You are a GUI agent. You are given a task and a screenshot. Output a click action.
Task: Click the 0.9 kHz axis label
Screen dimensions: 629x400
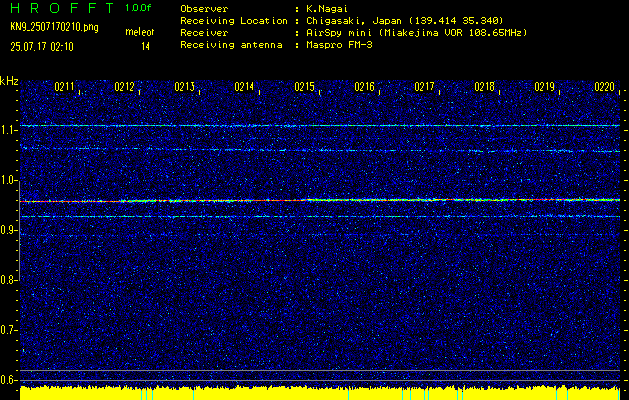[8, 230]
